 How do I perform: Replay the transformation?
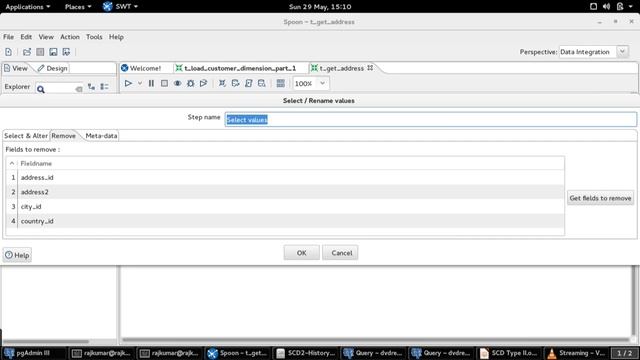coord(203,83)
